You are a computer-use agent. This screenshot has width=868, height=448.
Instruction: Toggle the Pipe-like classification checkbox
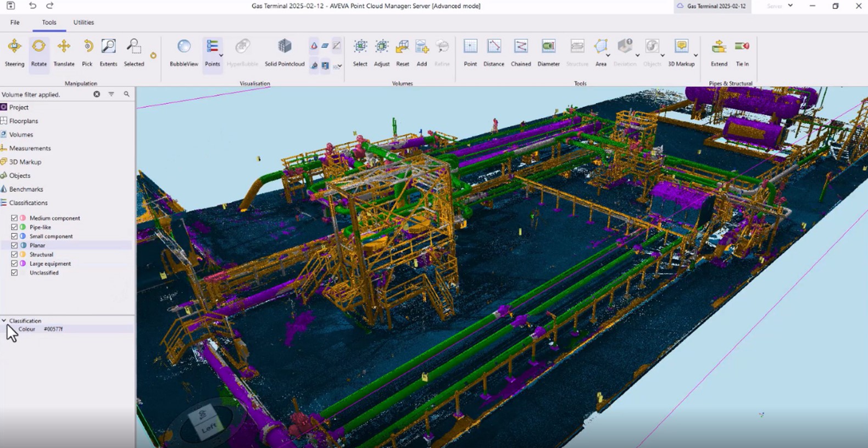click(14, 227)
